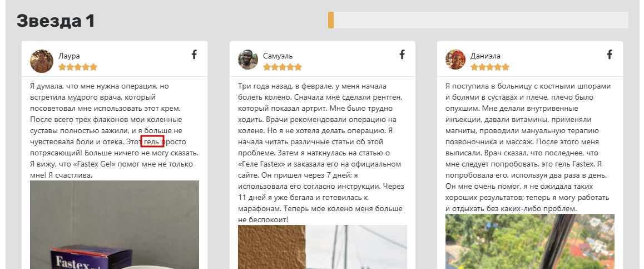Click 'Я думала, что мне нужна операция' text

pos(93,86)
